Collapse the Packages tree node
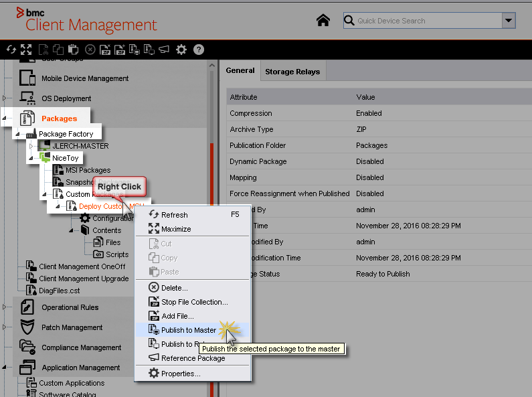 tap(5, 118)
